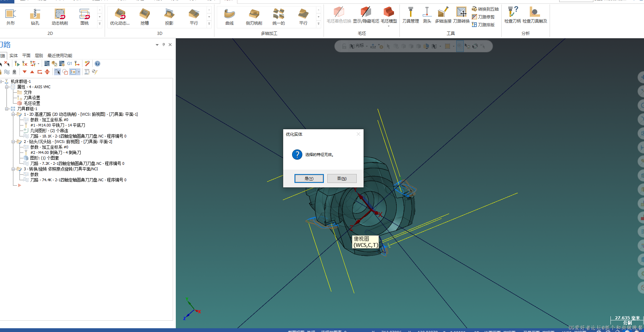Click 否(N) in the 优化实体 dialog
Image resolution: width=644 pixels, height=332 pixels.
pyautogui.click(x=342, y=178)
